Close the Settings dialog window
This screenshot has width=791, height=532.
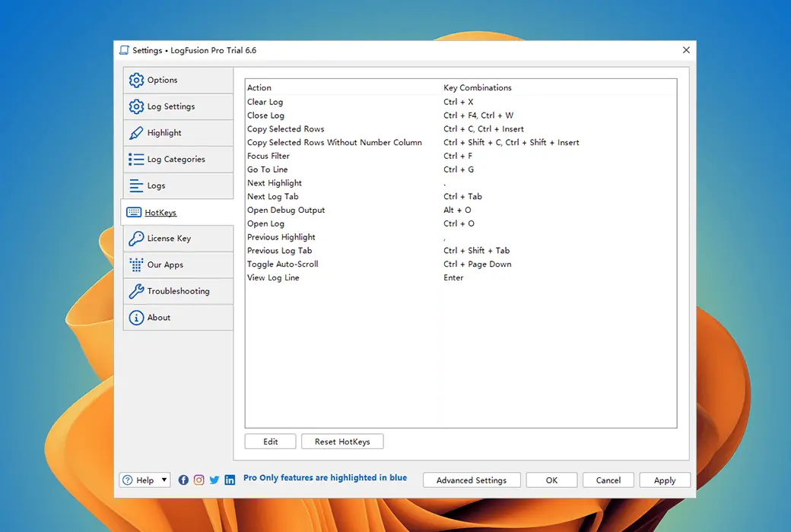(x=686, y=50)
